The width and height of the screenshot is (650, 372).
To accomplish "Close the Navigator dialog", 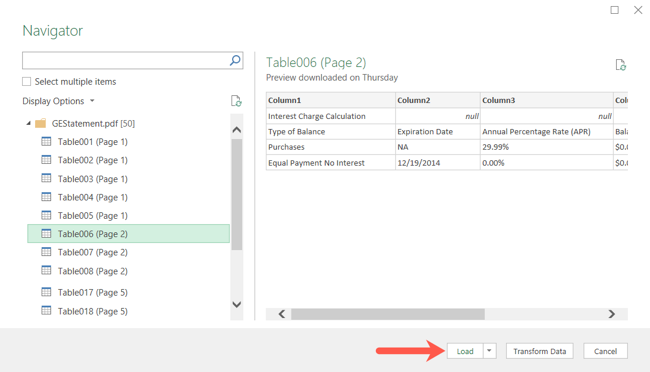I will coord(638,10).
